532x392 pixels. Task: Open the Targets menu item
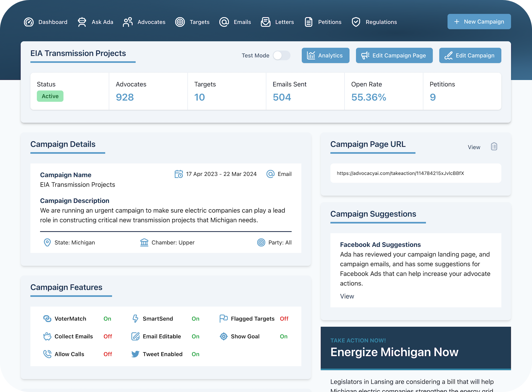point(192,22)
